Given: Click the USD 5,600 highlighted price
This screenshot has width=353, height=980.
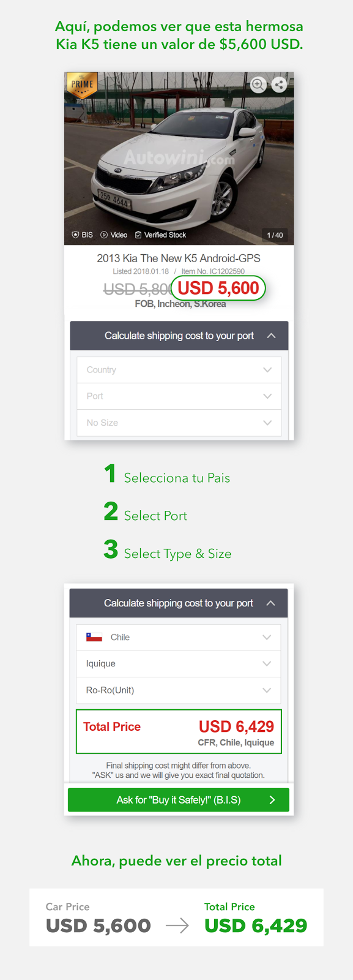Looking at the screenshot, I should point(218,288).
